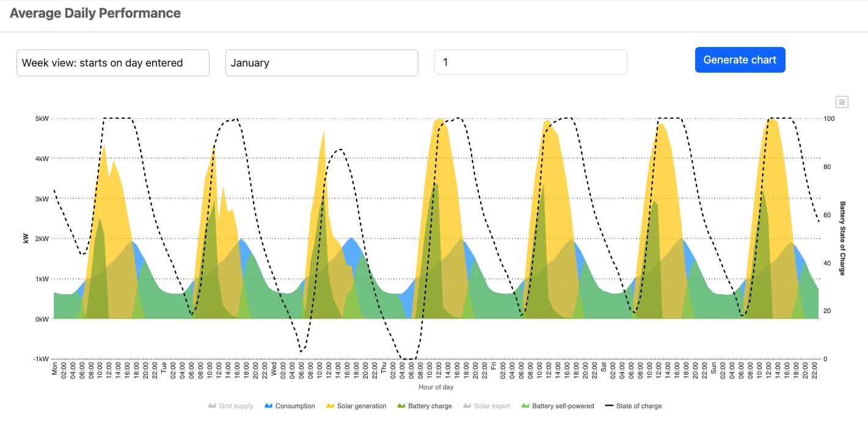Toggle Grid supply series in legend
Image resolution: width=868 pixels, height=429 pixels.
(230, 406)
